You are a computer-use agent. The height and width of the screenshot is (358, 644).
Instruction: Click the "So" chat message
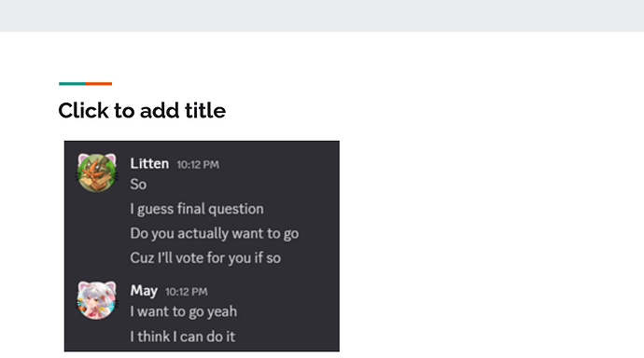pos(138,185)
